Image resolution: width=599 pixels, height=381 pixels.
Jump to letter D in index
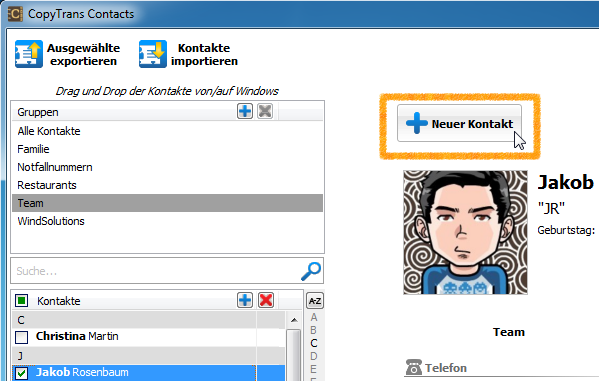(314, 356)
